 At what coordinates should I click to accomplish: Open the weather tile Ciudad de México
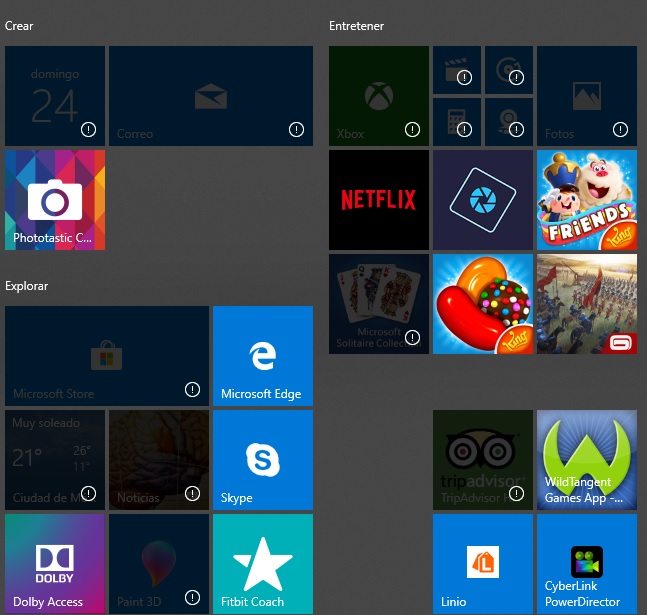point(55,460)
